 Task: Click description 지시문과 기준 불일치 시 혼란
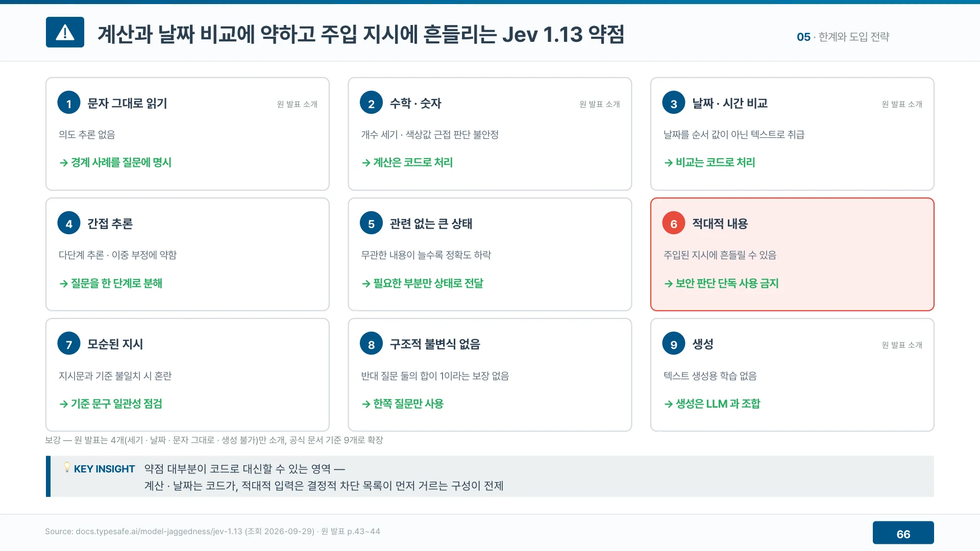[115, 376]
